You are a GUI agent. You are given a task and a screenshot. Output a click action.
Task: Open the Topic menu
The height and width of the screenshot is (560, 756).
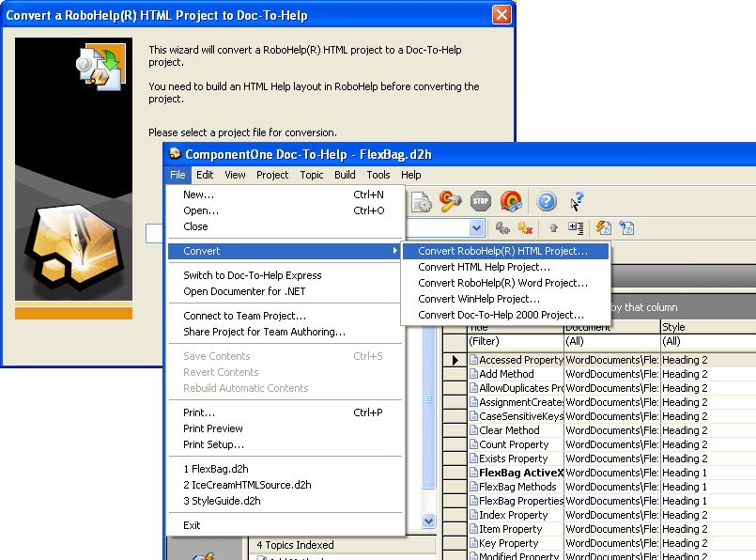(312, 175)
